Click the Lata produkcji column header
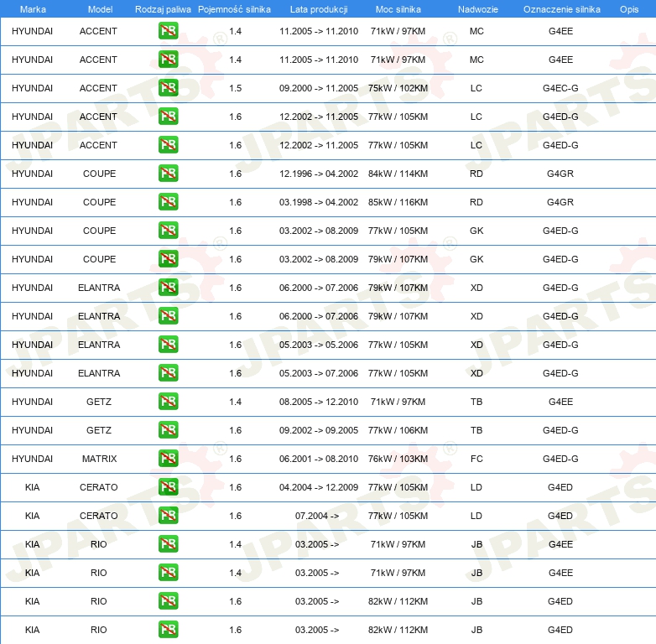Image resolution: width=656 pixels, height=644 pixels. coord(319,9)
